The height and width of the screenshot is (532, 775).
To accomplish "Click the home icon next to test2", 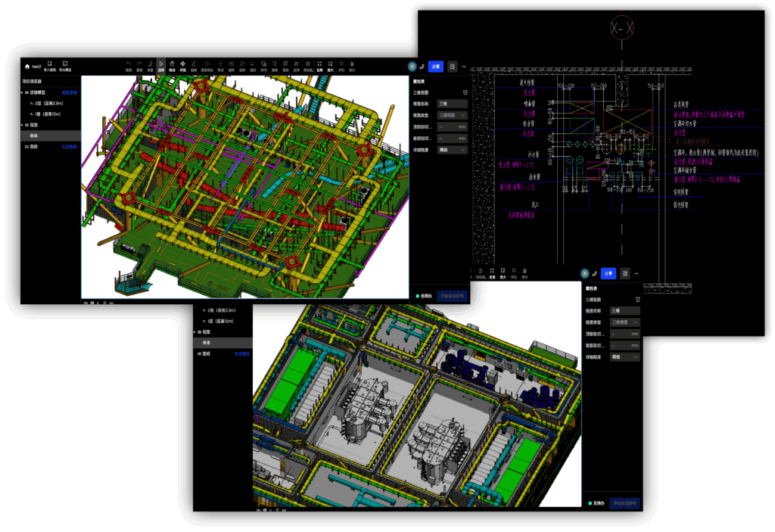I will pos(27,67).
